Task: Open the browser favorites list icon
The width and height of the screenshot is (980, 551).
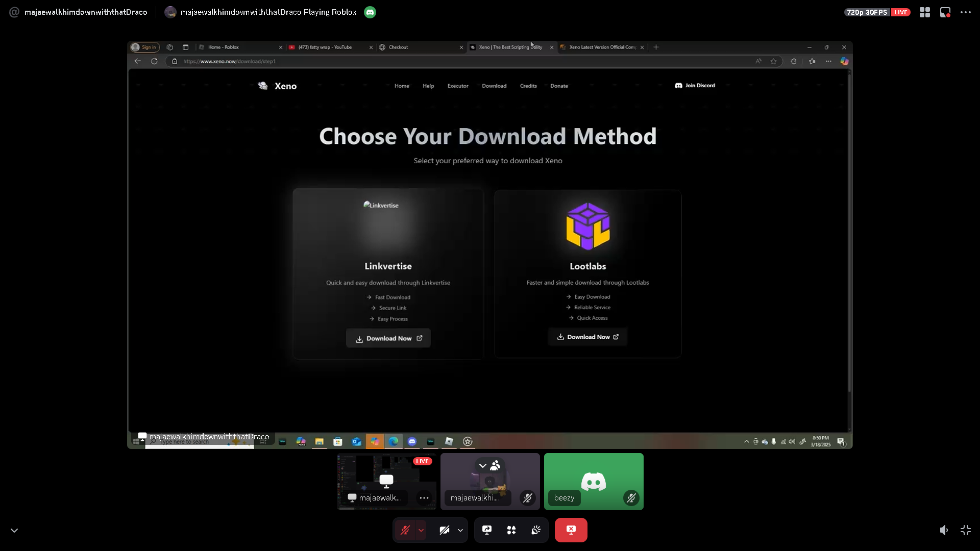Action: click(812, 61)
